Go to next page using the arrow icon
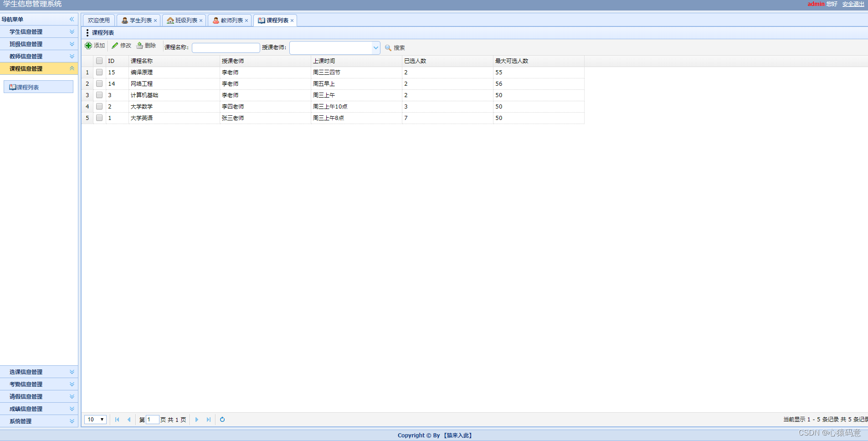Viewport: 868px width, 441px height. coord(196,419)
